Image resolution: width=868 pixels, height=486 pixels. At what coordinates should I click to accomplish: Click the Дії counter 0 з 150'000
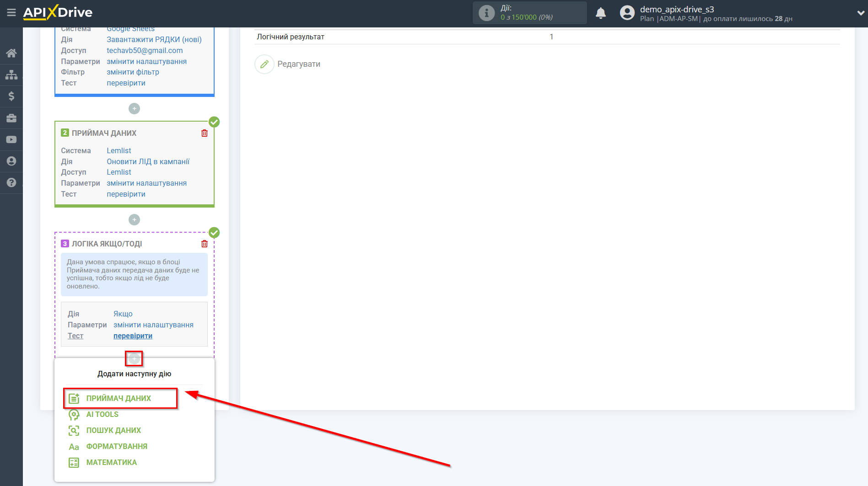pyautogui.click(x=526, y=17)
